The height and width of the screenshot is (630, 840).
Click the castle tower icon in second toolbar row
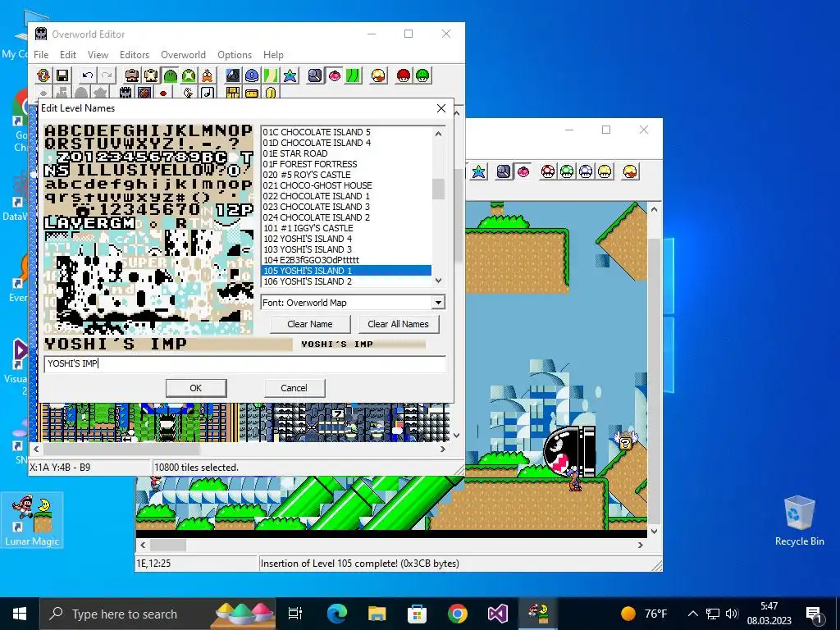(126, 93)
